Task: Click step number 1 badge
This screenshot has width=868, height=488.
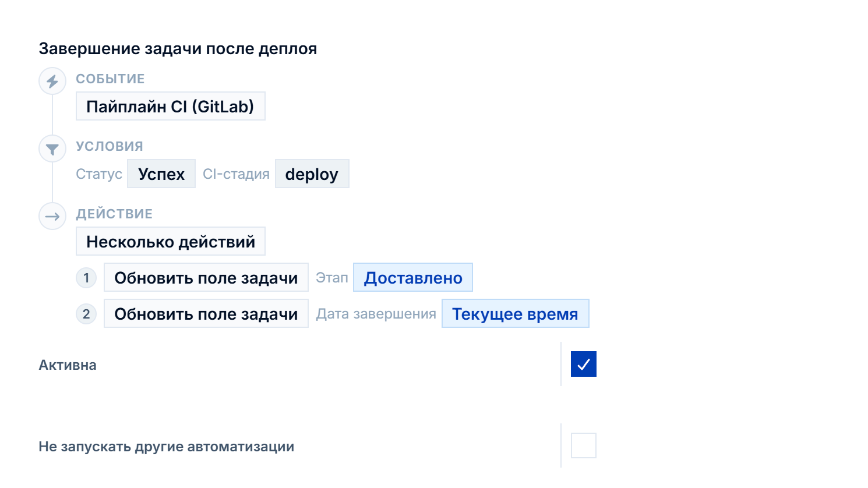Action: point(86,278)
